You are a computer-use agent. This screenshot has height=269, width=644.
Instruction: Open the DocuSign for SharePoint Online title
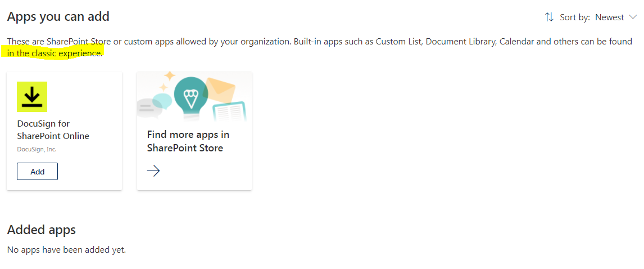click(x=53, y=129)
